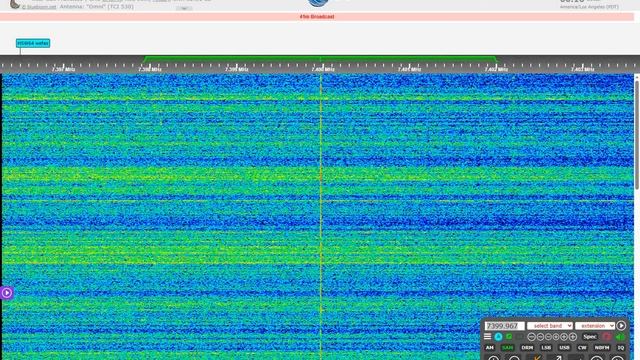
Task: Collapse the top bar with small down arrow
Action: (x=184, y=8)
